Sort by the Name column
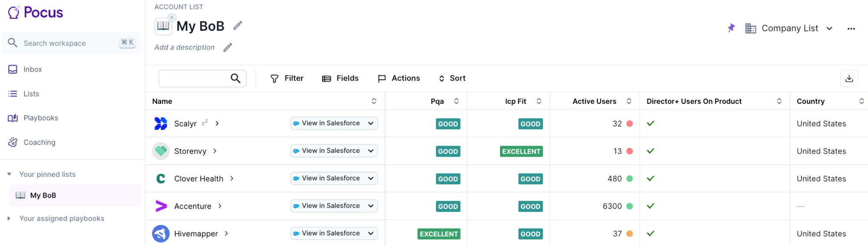Screen dimensions: 868x246 point(374,101)
